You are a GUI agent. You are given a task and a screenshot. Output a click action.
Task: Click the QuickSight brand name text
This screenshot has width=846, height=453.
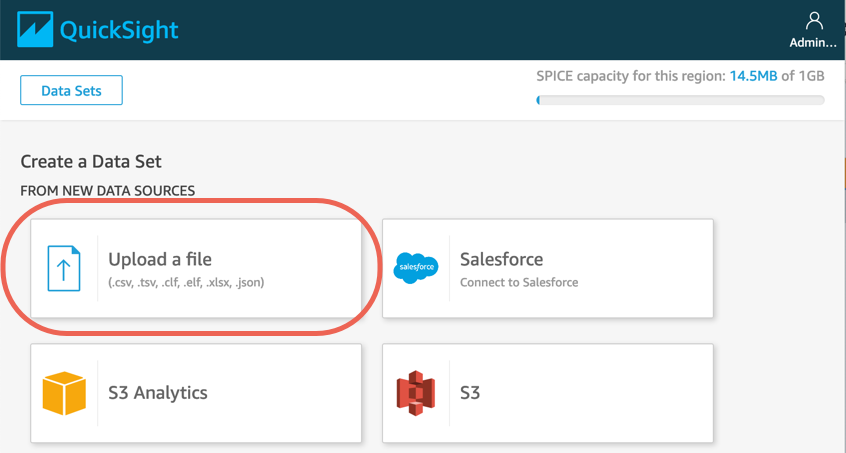(x=119, y=30)
